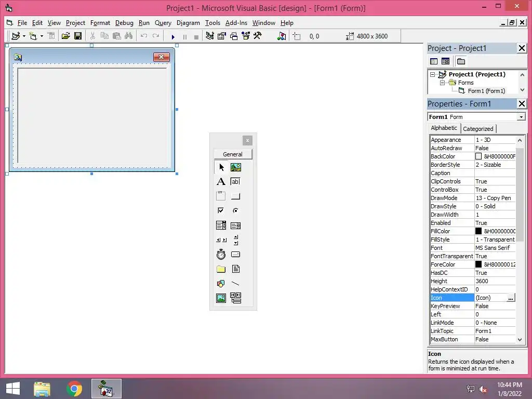Select the Shape tool in toolbox

(x=221, y=283)
